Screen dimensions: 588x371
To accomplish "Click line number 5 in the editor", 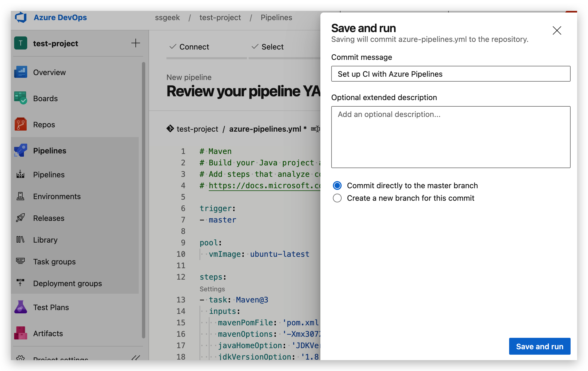I will point(183,197).
